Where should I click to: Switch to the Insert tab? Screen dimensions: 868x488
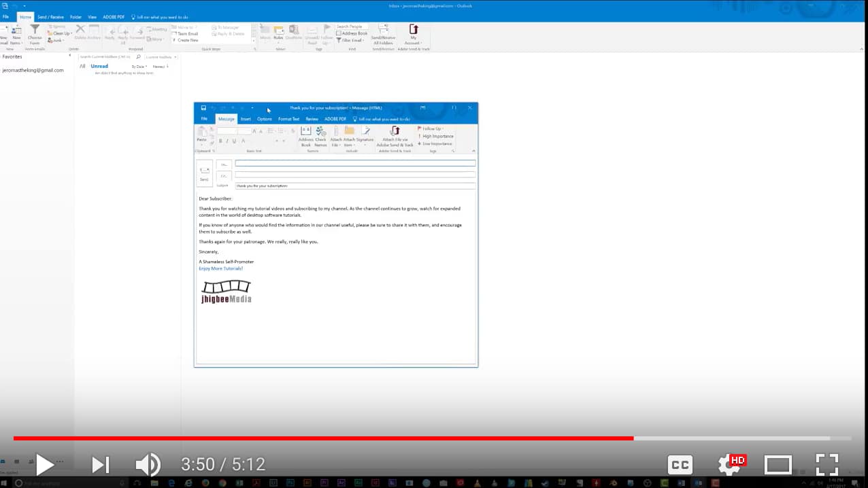click(x=246, y=118)
